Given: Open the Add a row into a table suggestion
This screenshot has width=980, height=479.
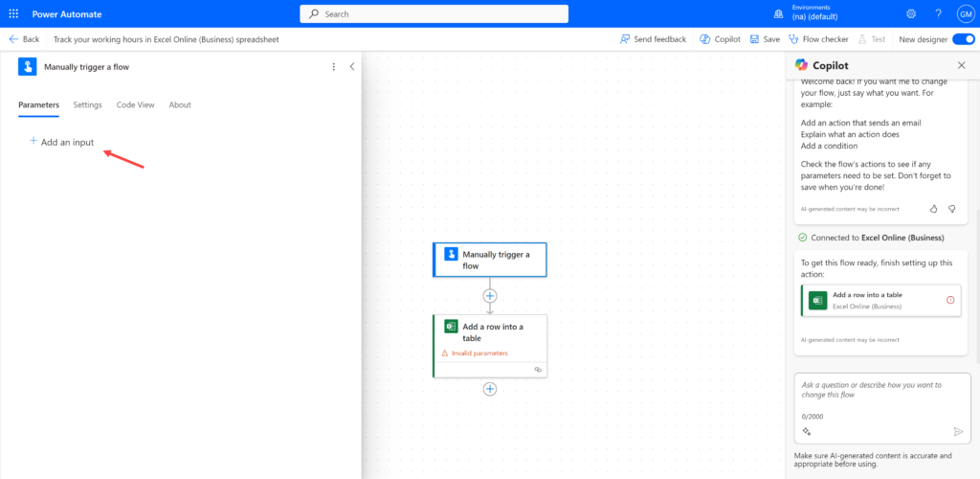Looking at the screenshot, I should (x=881, y=300).
